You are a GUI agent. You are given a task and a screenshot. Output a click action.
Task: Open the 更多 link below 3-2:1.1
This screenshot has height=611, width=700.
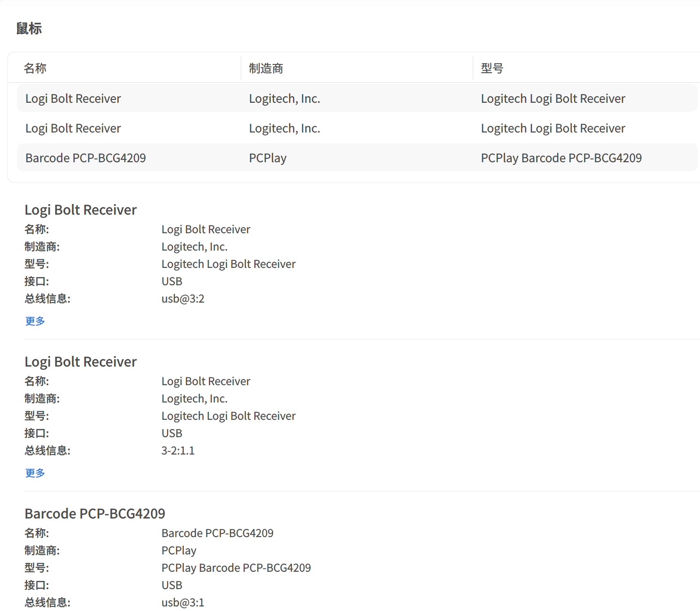pos(35,473)
